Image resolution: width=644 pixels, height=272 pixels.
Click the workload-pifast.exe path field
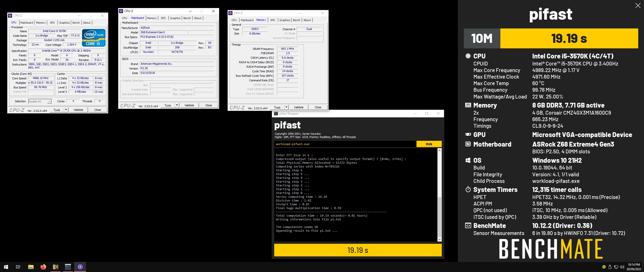tap(345, 144)
